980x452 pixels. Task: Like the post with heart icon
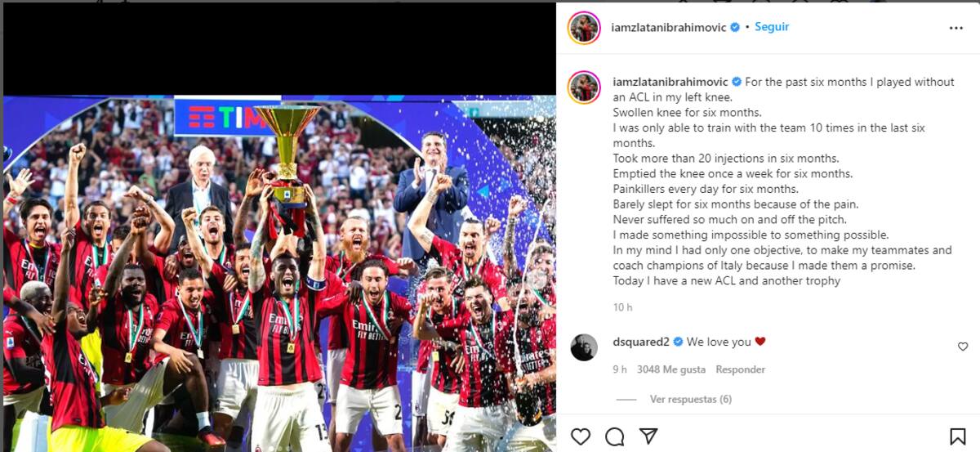pos(581,436)
